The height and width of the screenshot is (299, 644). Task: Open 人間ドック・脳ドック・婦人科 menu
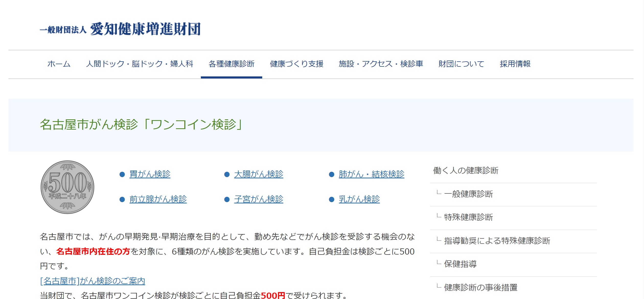[140, 64]
